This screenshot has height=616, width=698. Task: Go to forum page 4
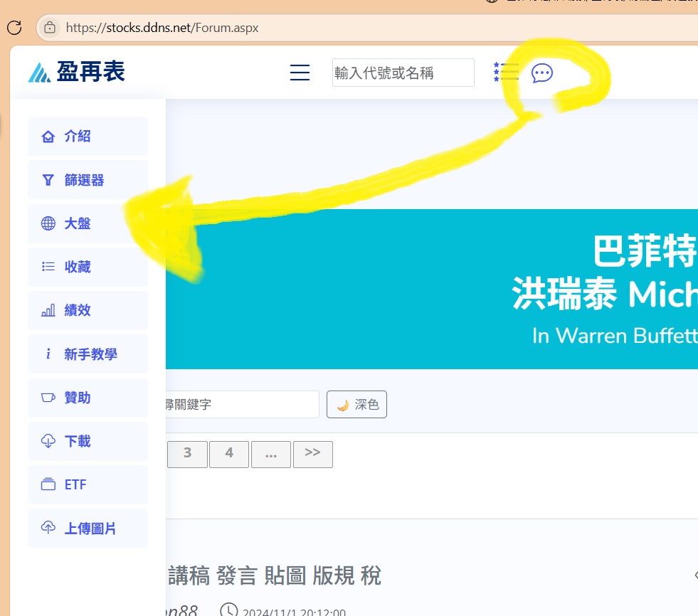pyautogui.click(x=229, y=454)
